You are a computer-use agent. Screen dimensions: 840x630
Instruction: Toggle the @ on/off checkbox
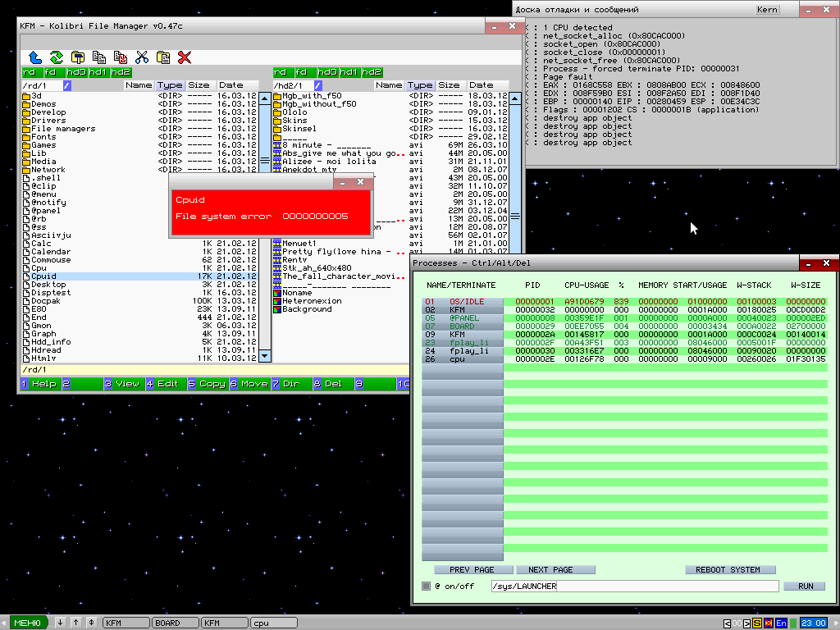tap(425, 586)
